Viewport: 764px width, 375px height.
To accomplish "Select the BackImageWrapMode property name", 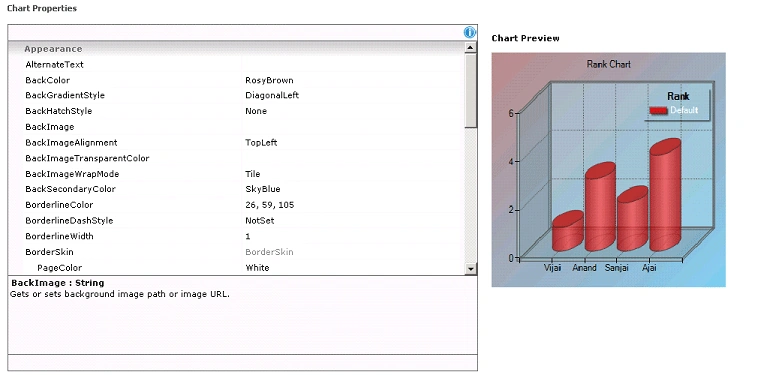I will (x=72, y=174).
